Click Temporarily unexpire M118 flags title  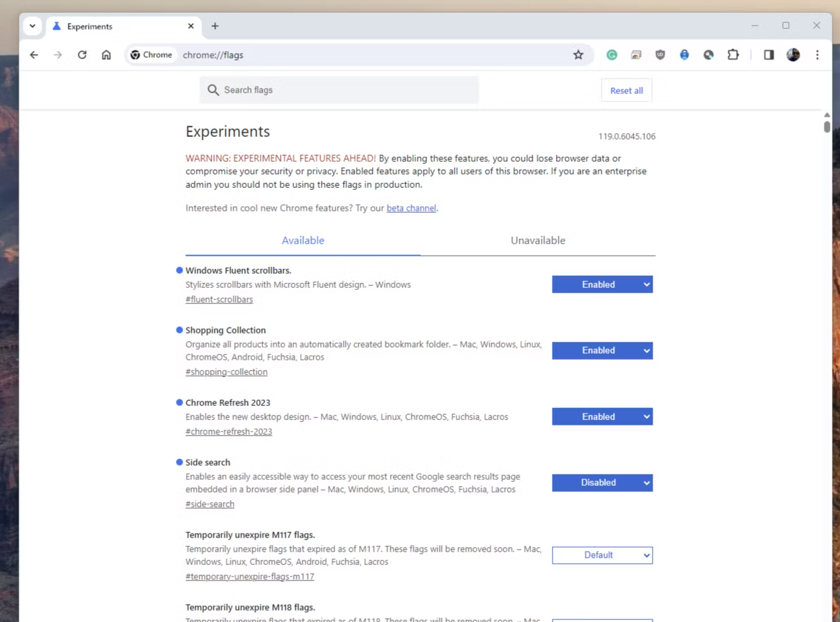[x=250, y=607]
